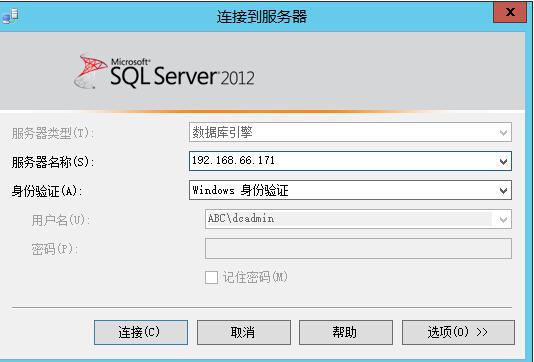534x362 pixels.
Task: Click the ABC\dcadmin username field
Action: click(x=358, y=219)
